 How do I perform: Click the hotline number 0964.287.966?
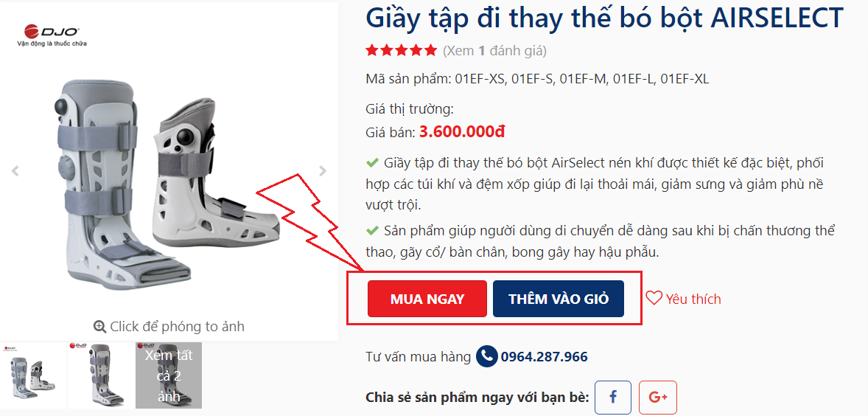545,356
